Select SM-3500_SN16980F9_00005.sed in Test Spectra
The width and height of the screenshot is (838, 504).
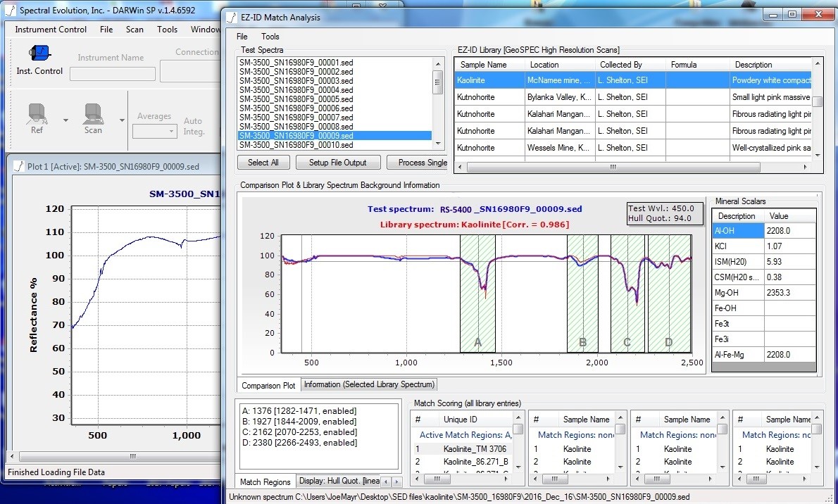coord(296,99)
